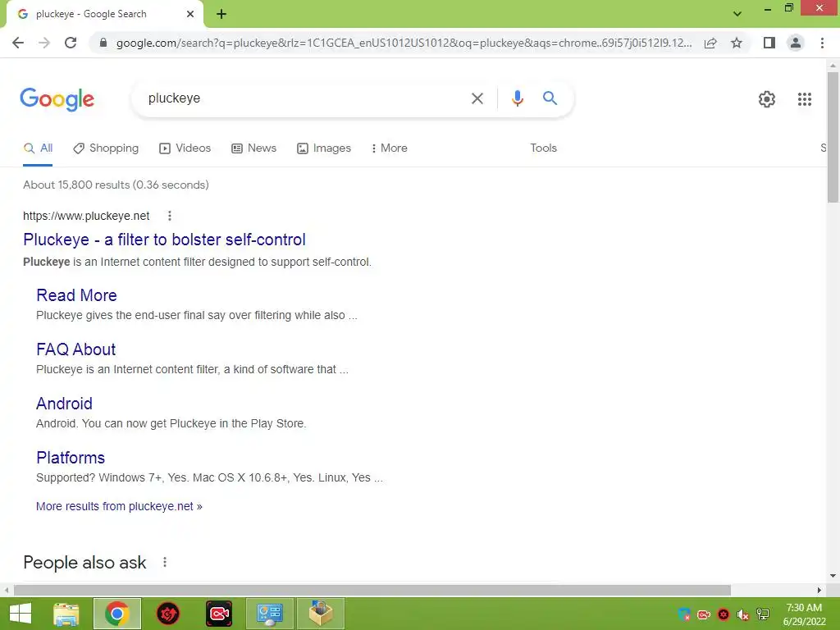Open 'Pluckeye - a filter to bolster self-control' result

coord(164,240)
